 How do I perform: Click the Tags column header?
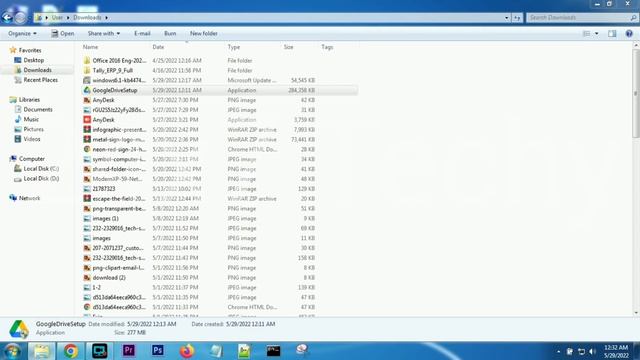(327, 47)
